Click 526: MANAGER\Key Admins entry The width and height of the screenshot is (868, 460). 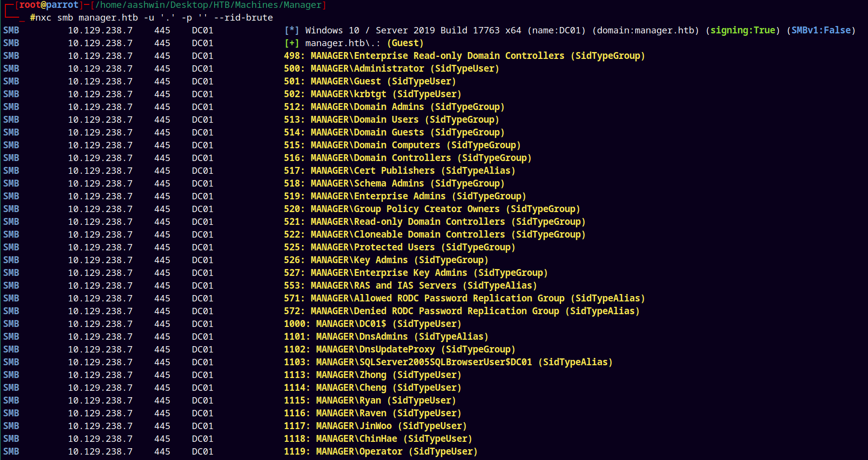tap(386, 260)
